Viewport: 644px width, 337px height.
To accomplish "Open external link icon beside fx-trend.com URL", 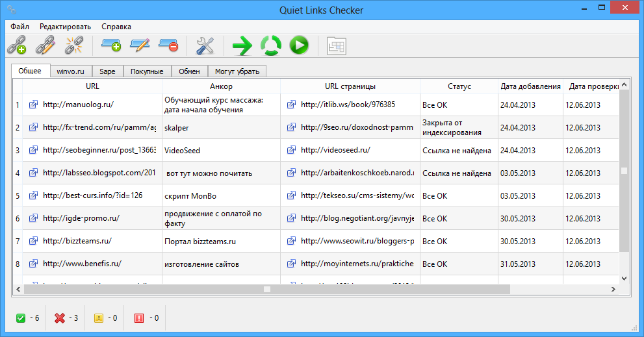I will [33, 127].
